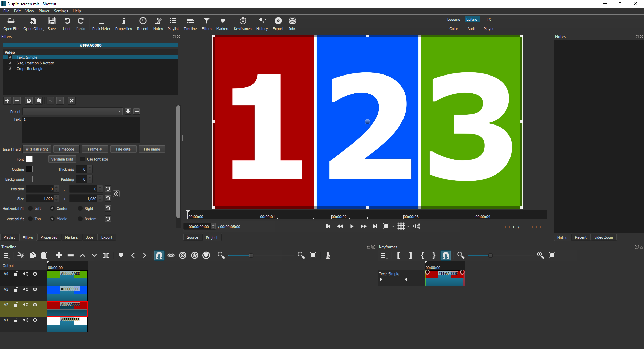The image size is (644, 349).
Task: Add a filter with the plus button
Action: point(7,101)
